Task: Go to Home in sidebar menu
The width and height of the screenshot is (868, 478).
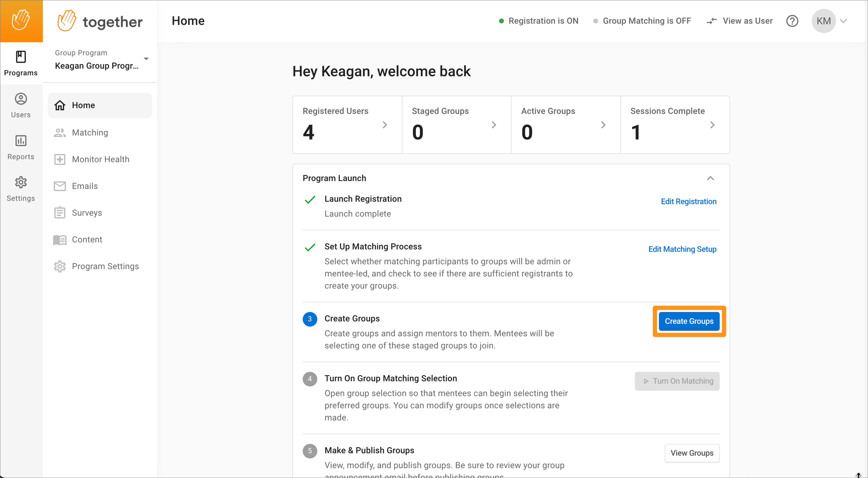Action: point(100,105)
